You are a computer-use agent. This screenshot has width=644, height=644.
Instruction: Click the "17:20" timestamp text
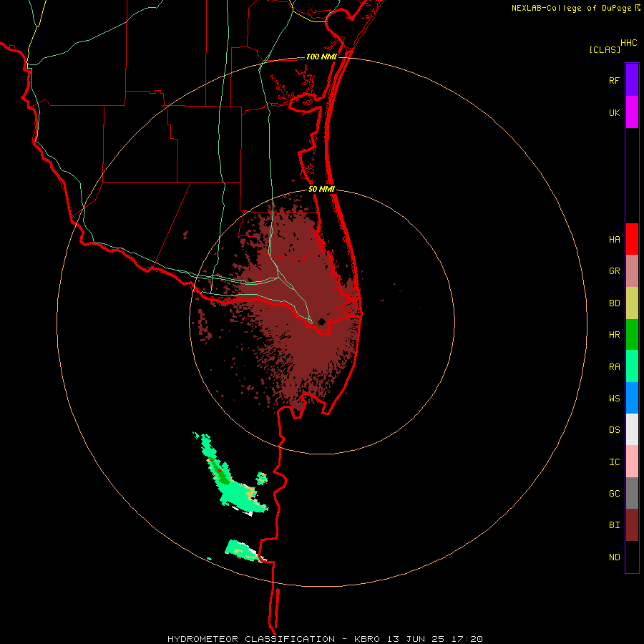tap(467, 639)
